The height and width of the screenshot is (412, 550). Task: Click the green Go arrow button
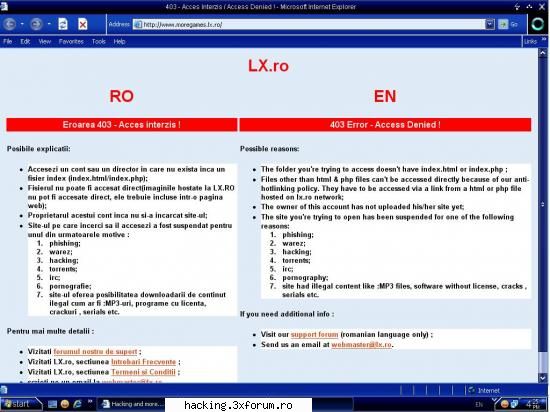tap(503, 24)
